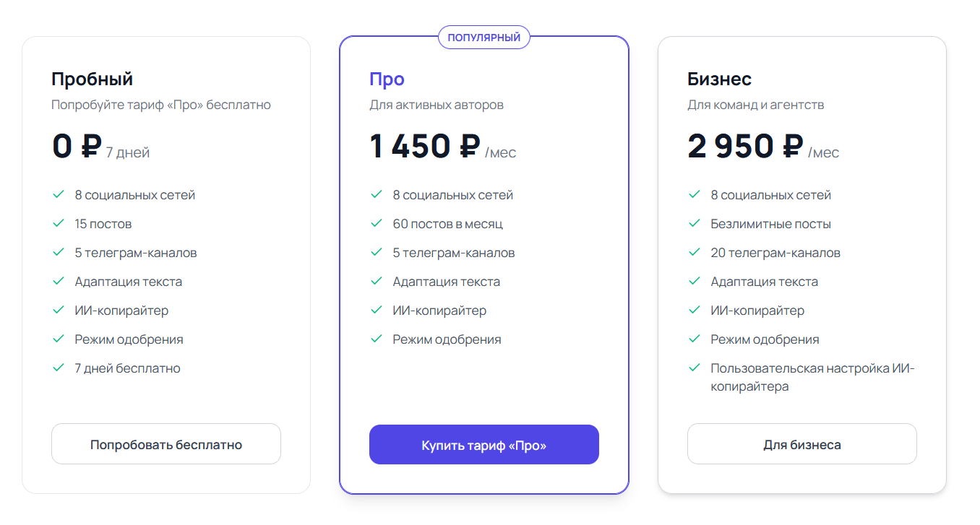This screenshot has width=980, height=525.
Task: Click the checkmark for 'Пользовательская настройка ИИ-копирайтера'
Action: click(x=695, y=368)
